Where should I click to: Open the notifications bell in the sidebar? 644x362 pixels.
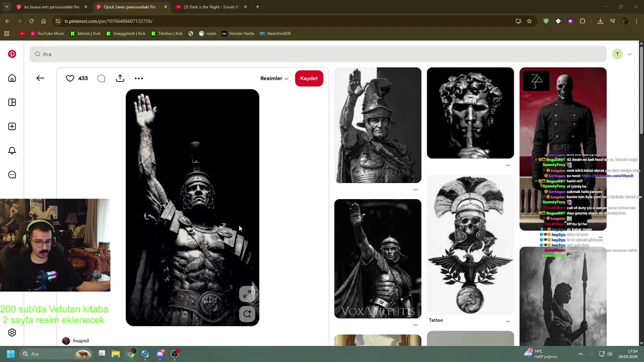click(12, 150)
